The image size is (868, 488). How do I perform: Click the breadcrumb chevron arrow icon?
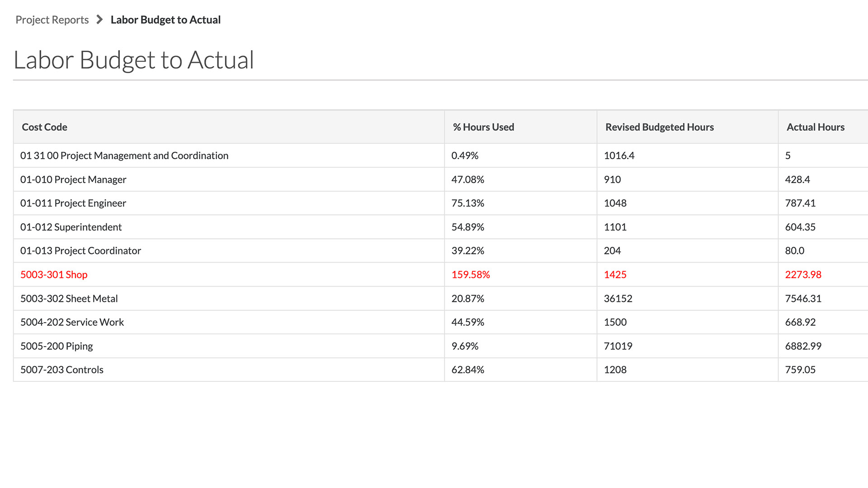tap(98, 19)
